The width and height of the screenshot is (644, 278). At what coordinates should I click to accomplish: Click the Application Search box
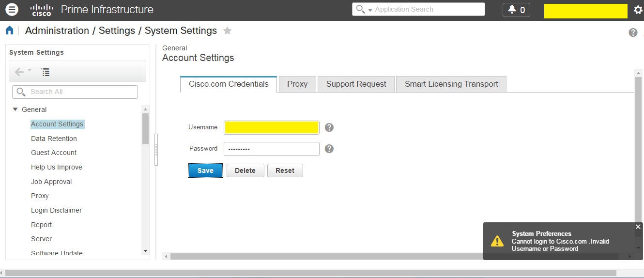(x=418, y=9)
